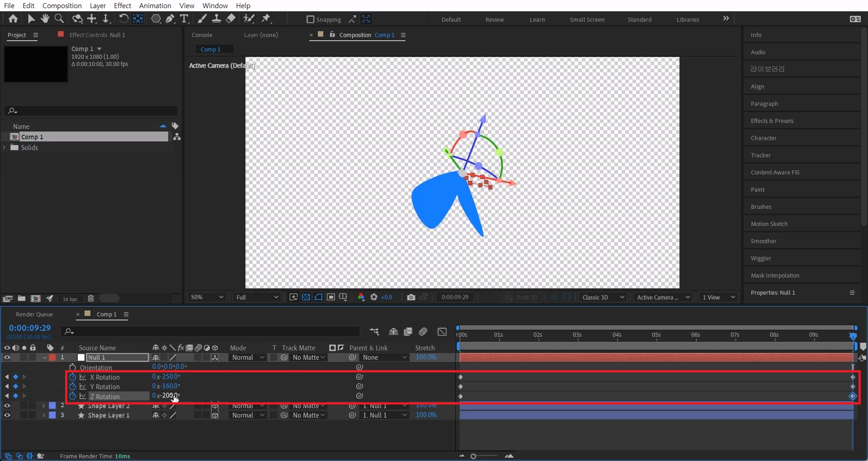Select the Pan camera tool

[92, 19]
